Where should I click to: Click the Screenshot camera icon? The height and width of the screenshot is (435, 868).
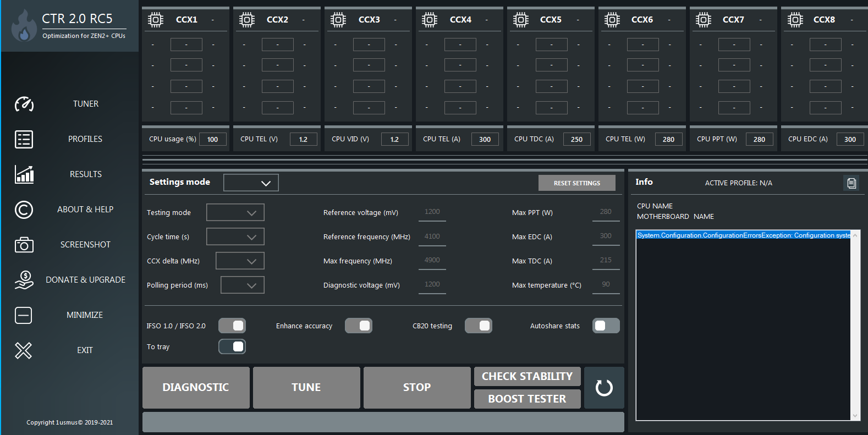24,245
